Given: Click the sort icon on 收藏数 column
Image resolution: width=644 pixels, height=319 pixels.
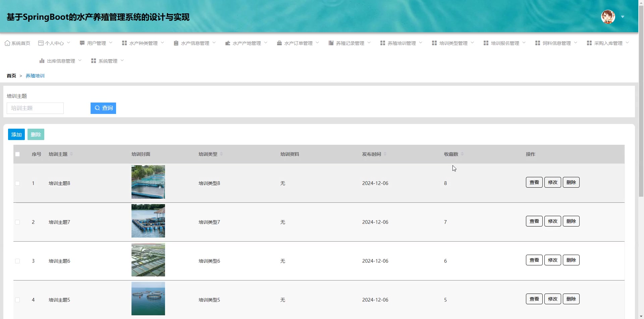Looking at the screenshot, I should coord(462,154).
